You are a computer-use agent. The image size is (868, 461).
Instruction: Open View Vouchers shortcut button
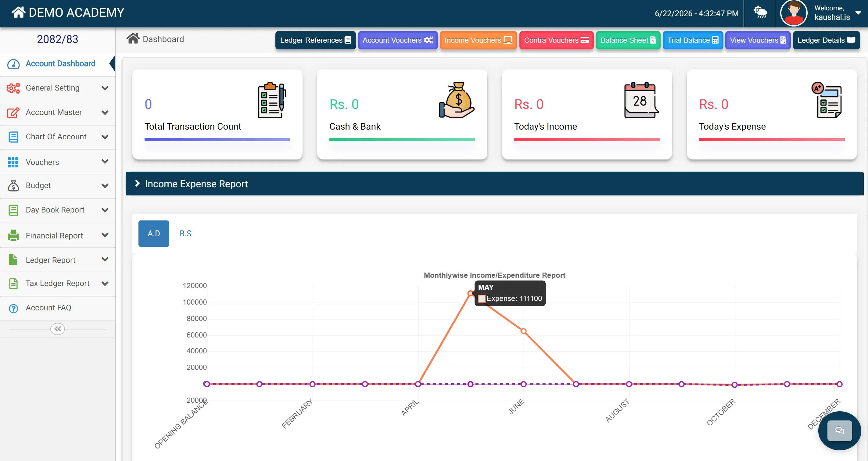(758, 40)
